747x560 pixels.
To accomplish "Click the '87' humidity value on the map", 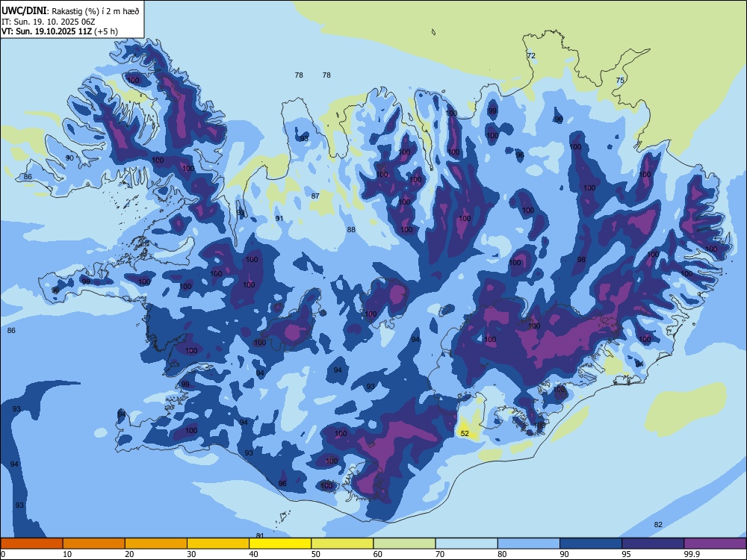I will (315, 196).
